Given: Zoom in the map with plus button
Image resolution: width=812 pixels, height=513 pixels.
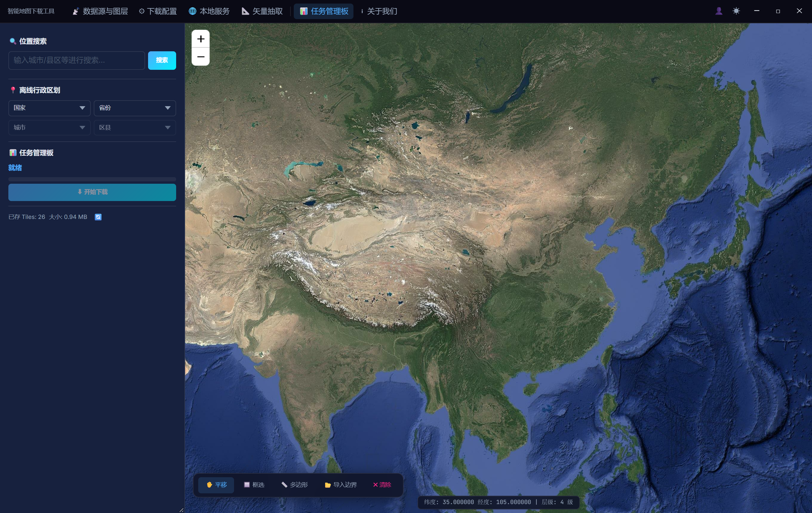Looking at the screenshot, I should [x=201, y=39].
